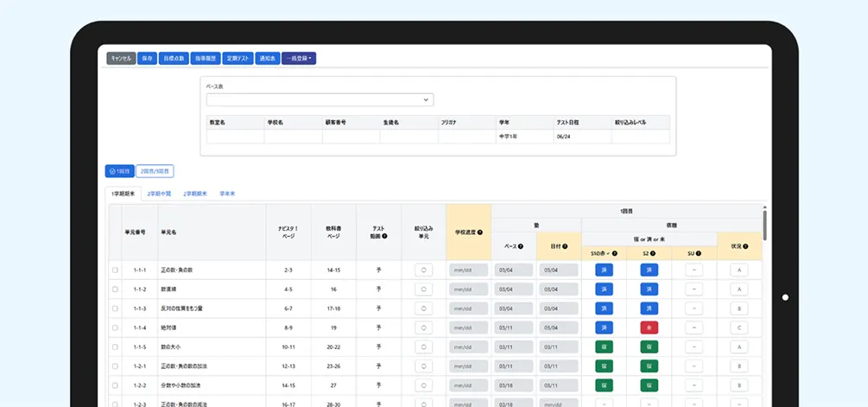Image resolution: width=868 pixels, height=407 pixels.
Task: Select the checkbox for unit 1-2-1
Action: [x=115, y=366]
